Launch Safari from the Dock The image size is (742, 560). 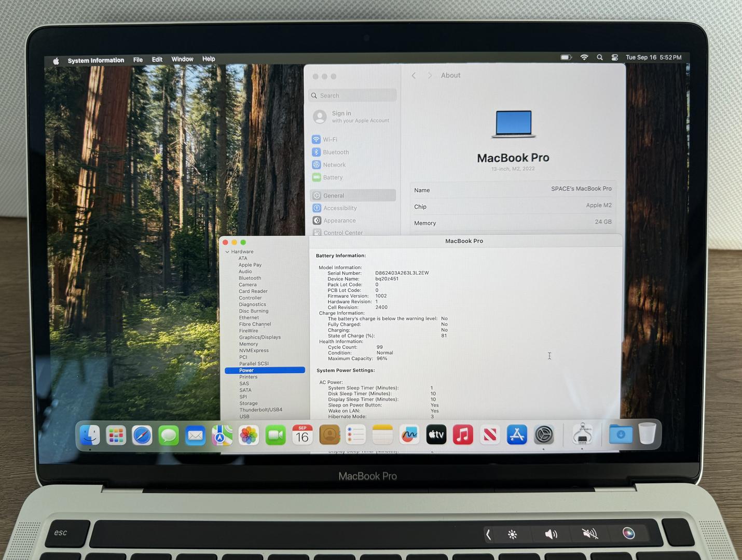coord(142,435)
